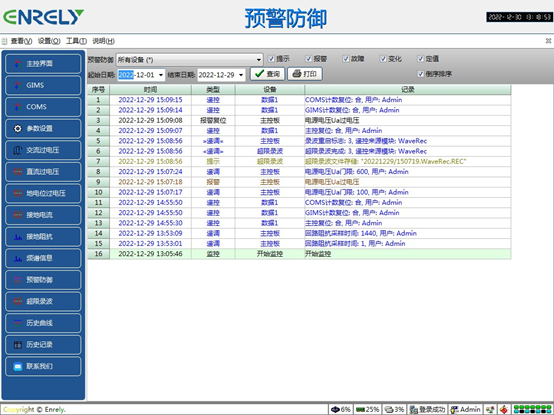Click the memory 25% status indicator

[367, 409]
